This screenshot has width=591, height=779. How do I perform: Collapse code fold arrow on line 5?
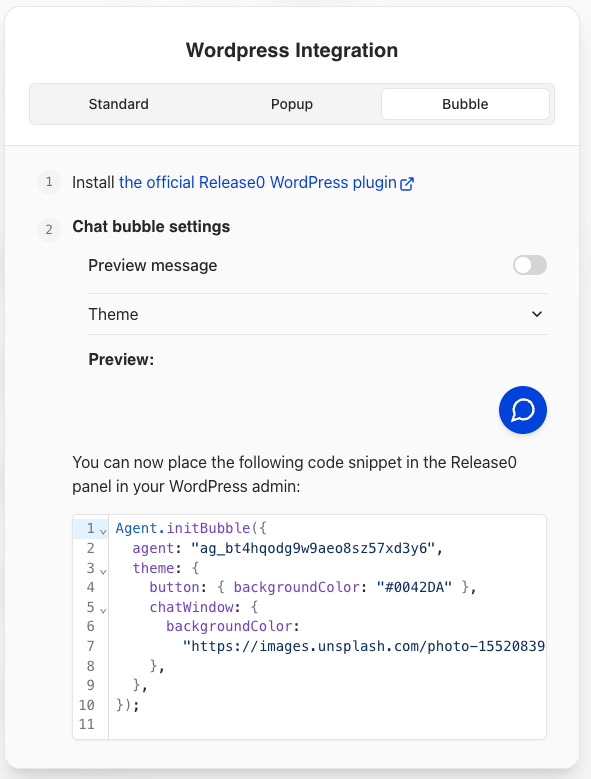(x=103, y=610)
